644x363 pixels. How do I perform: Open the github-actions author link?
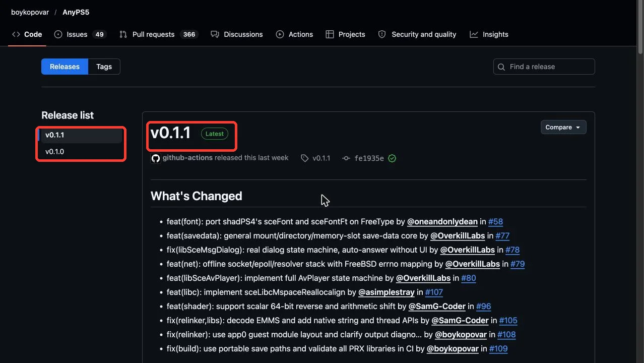click(187, 158)
